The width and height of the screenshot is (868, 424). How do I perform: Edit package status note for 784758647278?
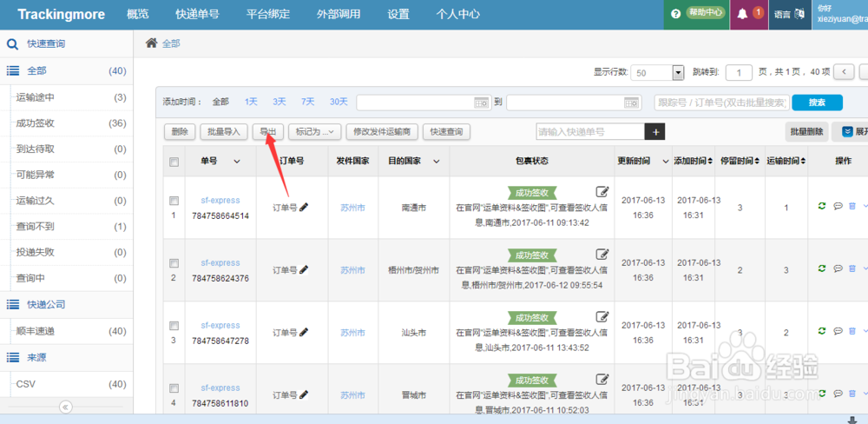click(x=602, y=317)
